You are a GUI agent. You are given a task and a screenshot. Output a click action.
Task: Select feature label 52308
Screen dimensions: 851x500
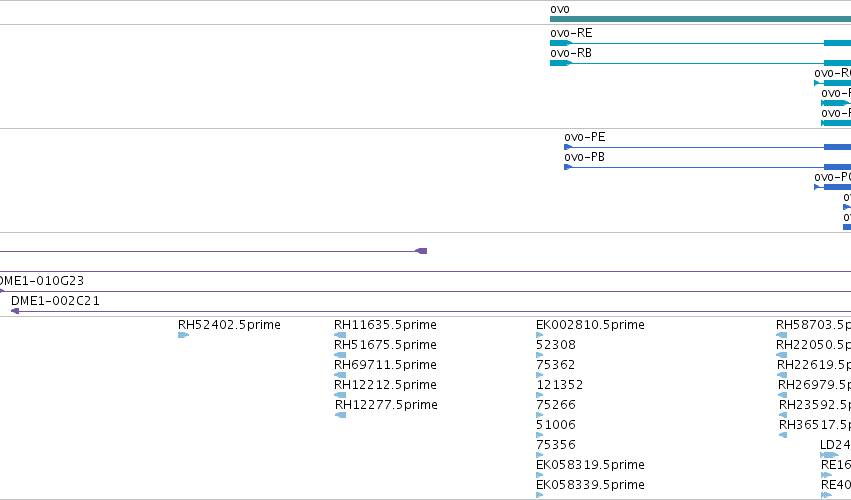point(556,345)
